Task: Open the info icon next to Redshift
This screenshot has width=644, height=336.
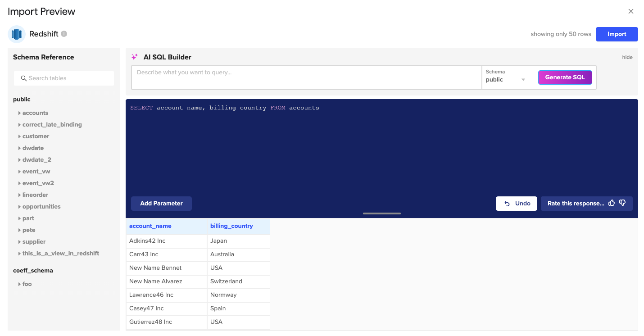Action: click(x=64, y=34)
